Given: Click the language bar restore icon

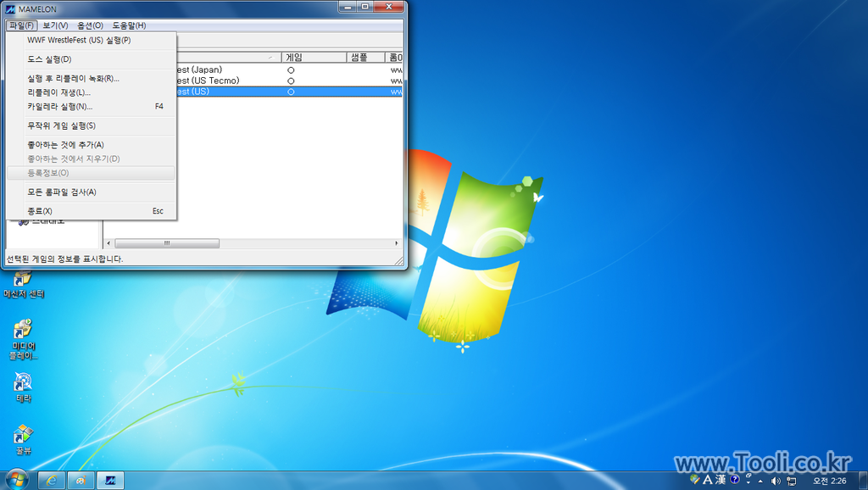Looking at the screenshot, I should (748, 476).
